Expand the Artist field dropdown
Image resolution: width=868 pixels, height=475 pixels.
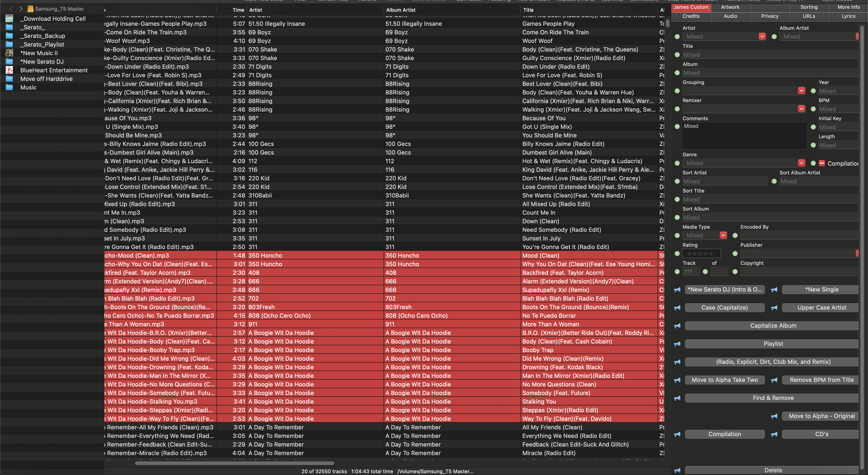[762, 37]
